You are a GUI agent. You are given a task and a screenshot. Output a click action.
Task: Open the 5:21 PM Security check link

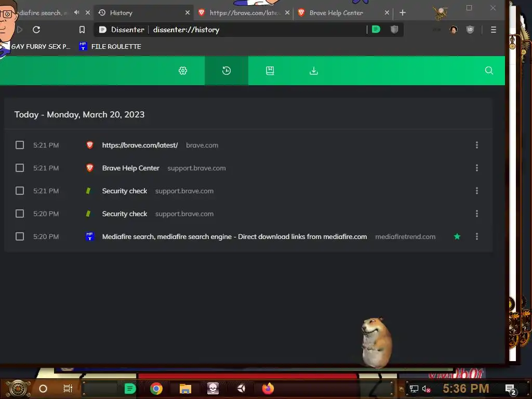coord(125,191)
